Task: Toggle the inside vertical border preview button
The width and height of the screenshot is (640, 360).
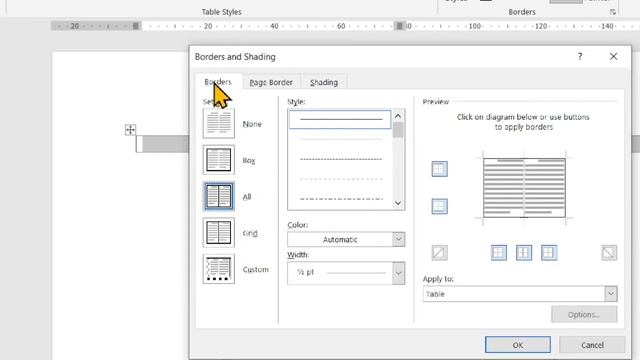Action: click(x=524, y=253)
